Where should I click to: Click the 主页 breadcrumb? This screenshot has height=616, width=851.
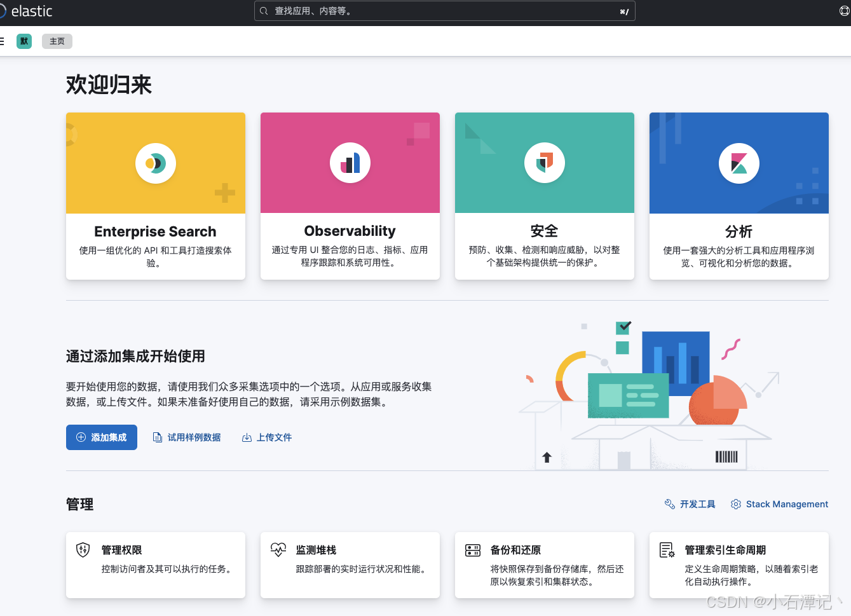click(x=57, y=41)
